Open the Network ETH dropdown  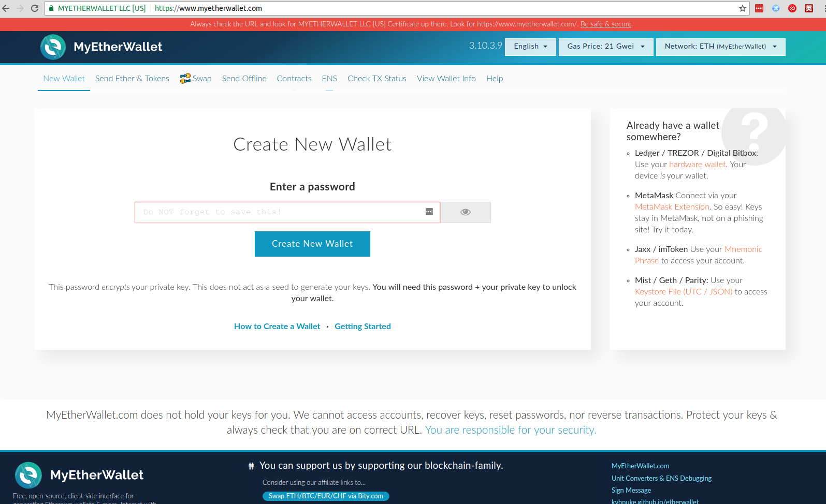tap(721, 47)
